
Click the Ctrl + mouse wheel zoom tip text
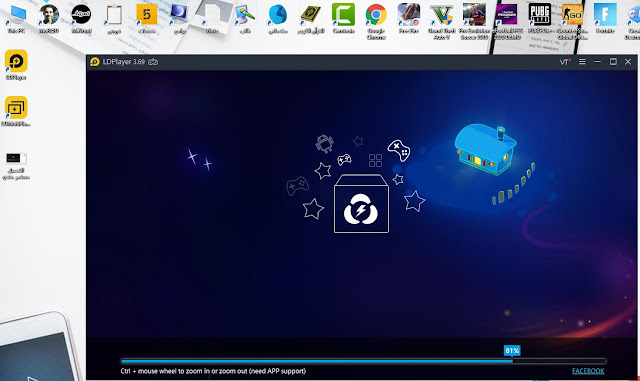(213, 371)
